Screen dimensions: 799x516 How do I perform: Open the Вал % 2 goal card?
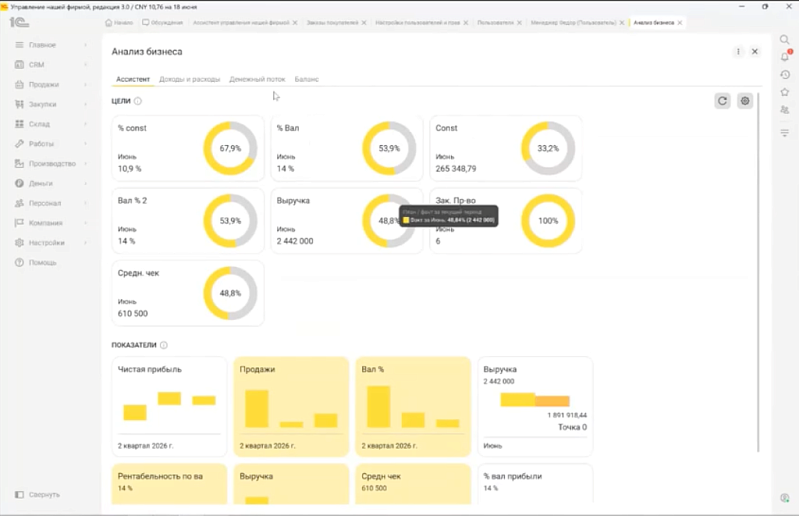pos(188,221)
